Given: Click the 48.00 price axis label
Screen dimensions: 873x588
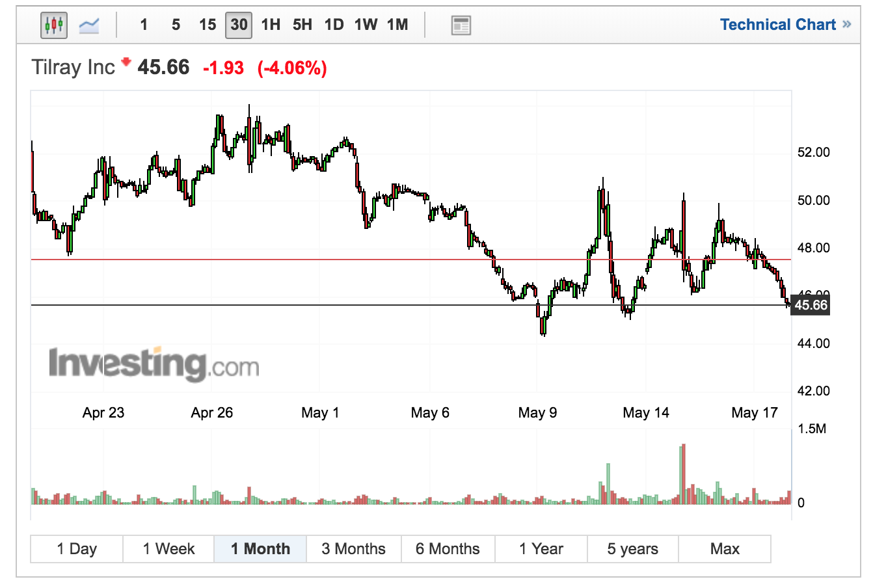Looking at the screenshot, I should [x=814, y=248].
